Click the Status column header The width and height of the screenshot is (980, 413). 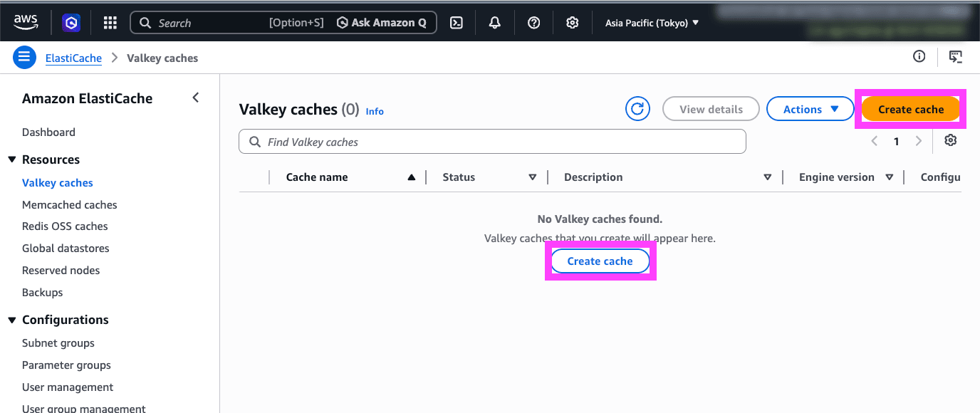point(459,177)
